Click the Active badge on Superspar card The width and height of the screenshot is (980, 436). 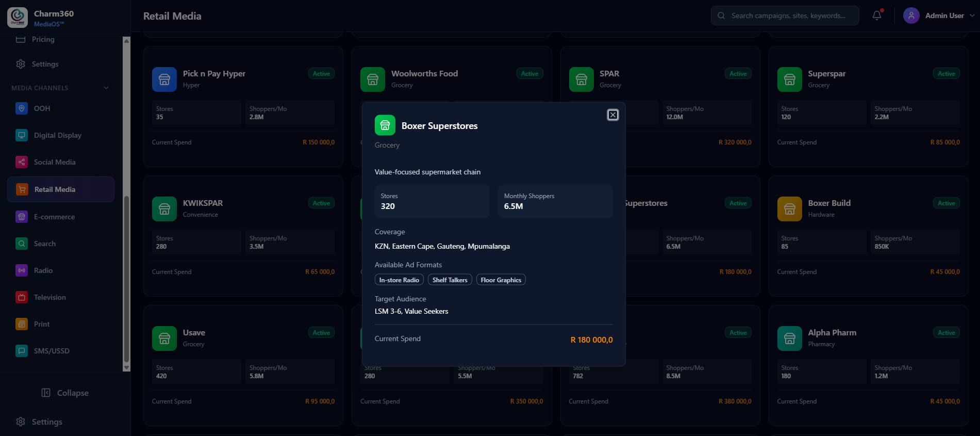tap(946, 74)
